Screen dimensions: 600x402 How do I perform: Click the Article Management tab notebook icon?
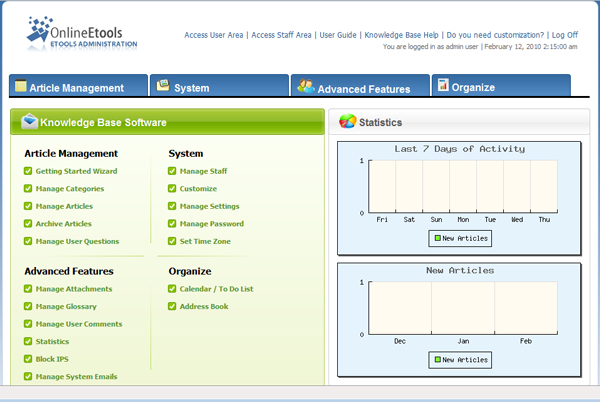coord(21,85)
